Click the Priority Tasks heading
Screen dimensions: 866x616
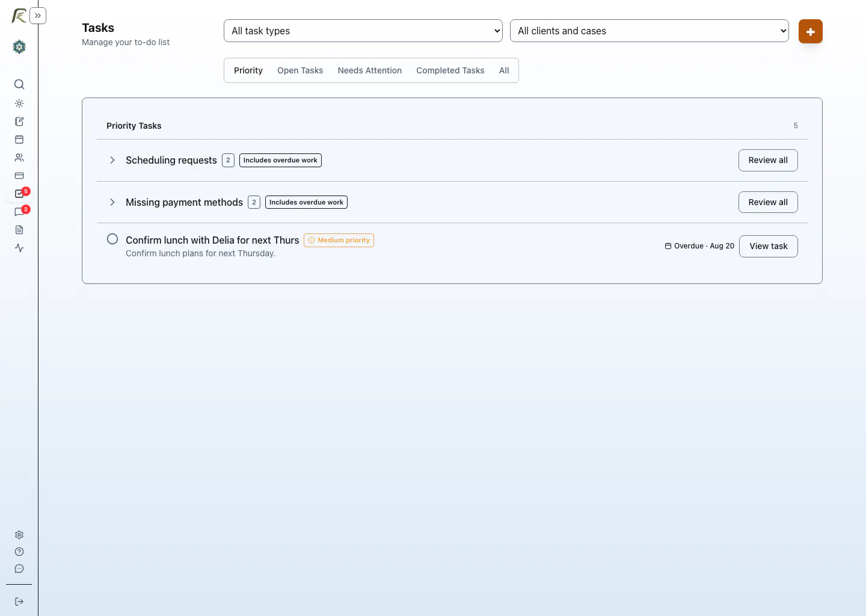pyautogui.click(x=134, y=126)
